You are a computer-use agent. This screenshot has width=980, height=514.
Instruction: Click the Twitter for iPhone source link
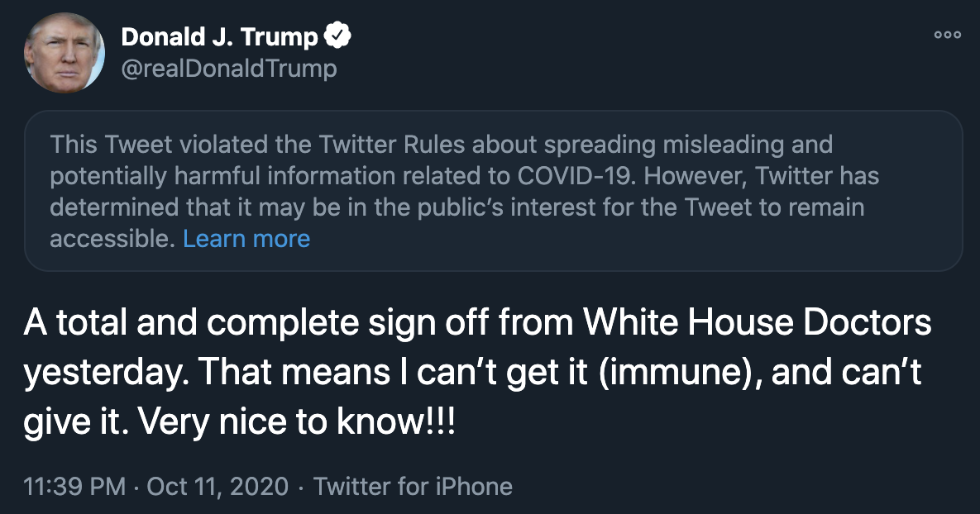point(413,486)
